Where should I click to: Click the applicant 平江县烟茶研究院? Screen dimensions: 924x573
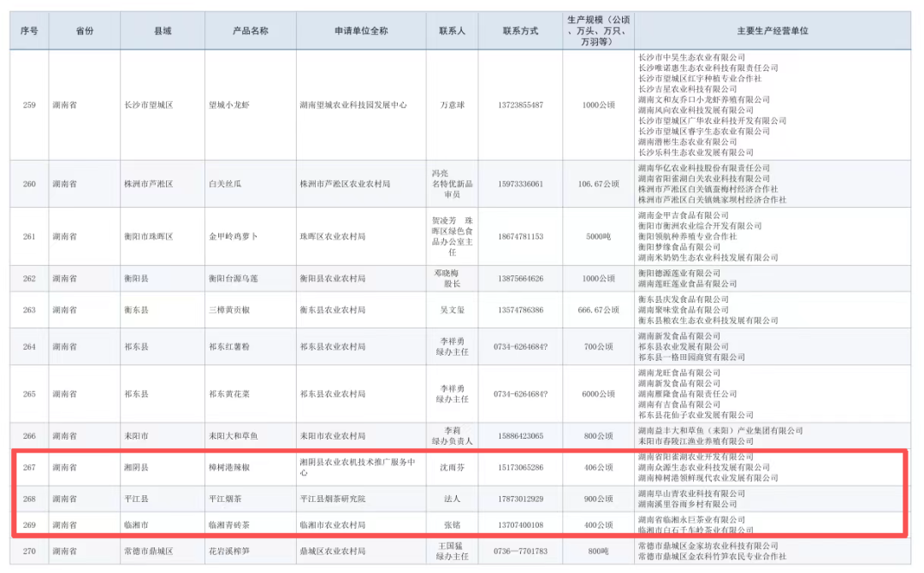point(332,499)
